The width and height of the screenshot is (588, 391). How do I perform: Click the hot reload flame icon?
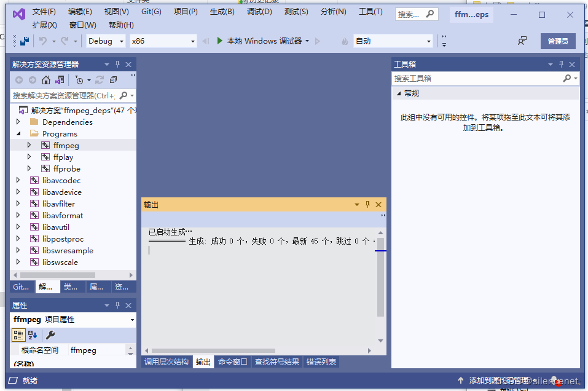click(x=345, y=41)
